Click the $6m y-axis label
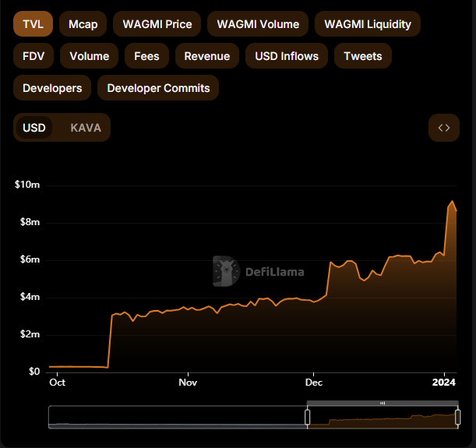This screenshot has width=476, height=448. pyautogui.click(x=30, y=259)
